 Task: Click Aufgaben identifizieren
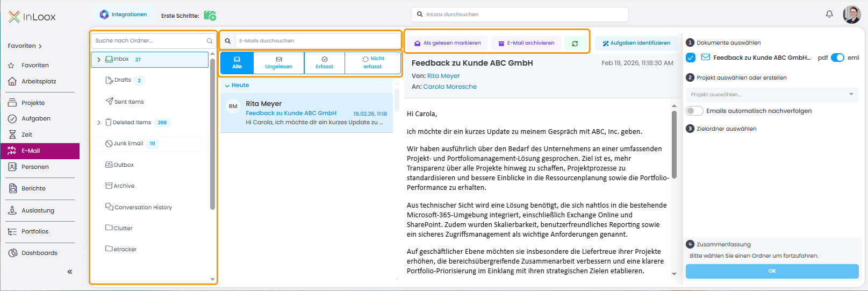[636, 43]
